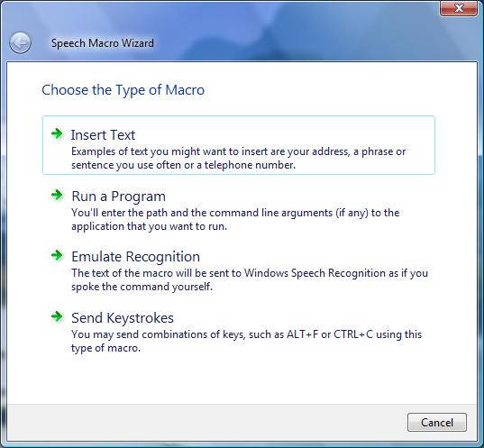Click the path and command line arguments description
This screenshot has width=484, height=448.
tap(235, 219)
